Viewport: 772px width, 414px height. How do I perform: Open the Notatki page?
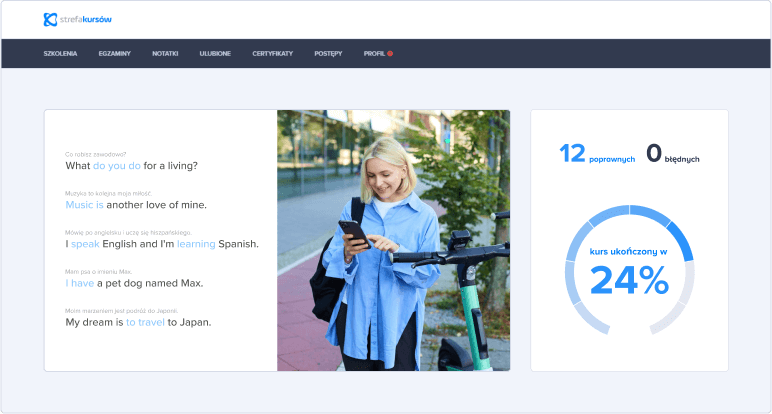tap(165, 53)
